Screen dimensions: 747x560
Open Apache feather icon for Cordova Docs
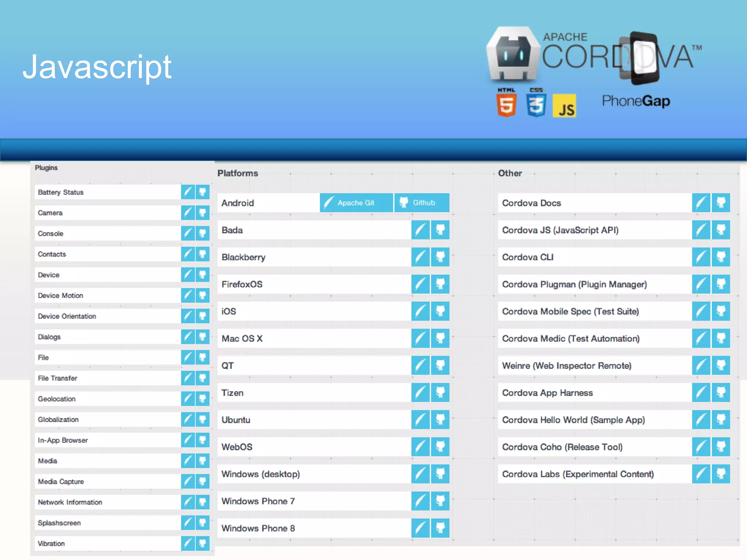tap(701, 203)
